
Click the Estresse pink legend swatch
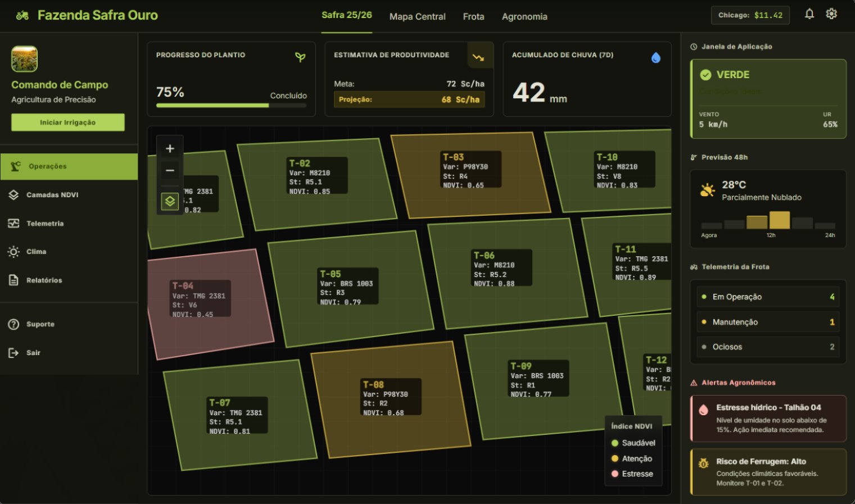pos(614,474)
